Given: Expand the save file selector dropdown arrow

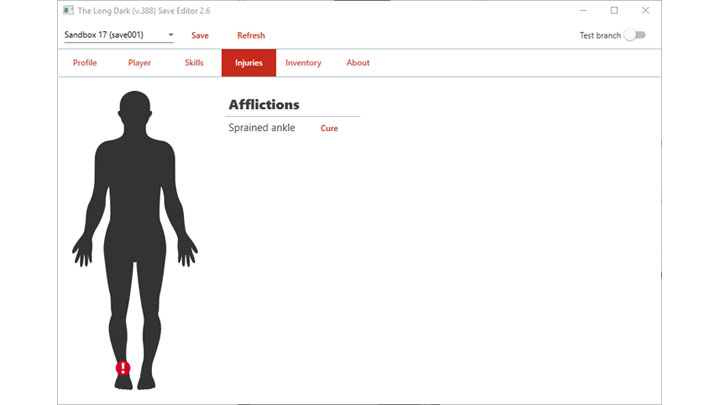Looking at the screenshot, I should [x=171, y=35].
